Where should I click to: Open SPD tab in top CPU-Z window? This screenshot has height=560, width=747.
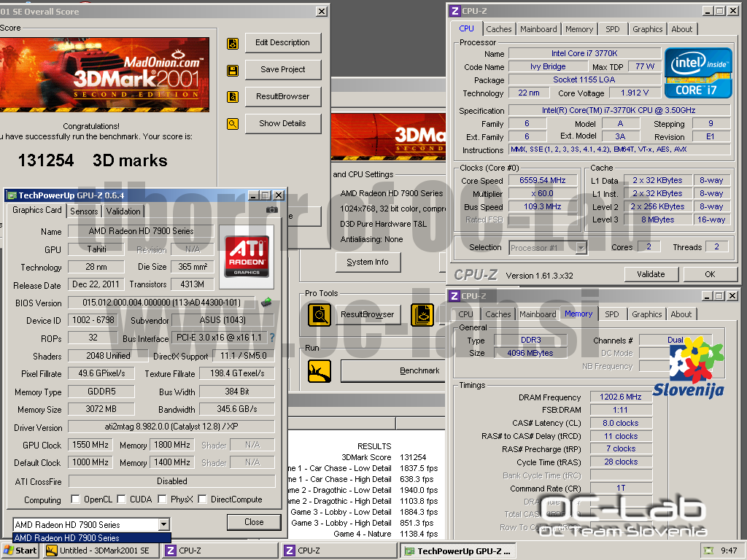click(x=613, y=29)
